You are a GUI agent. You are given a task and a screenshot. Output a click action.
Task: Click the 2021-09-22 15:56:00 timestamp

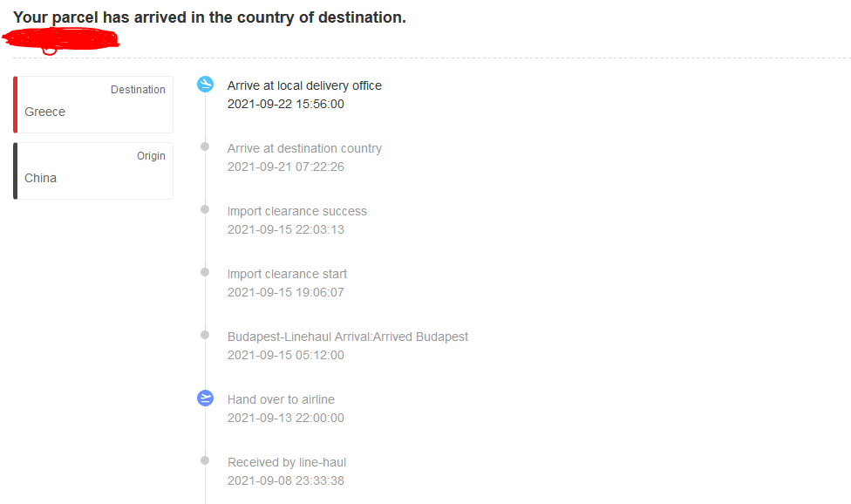(x=285, y=104)
